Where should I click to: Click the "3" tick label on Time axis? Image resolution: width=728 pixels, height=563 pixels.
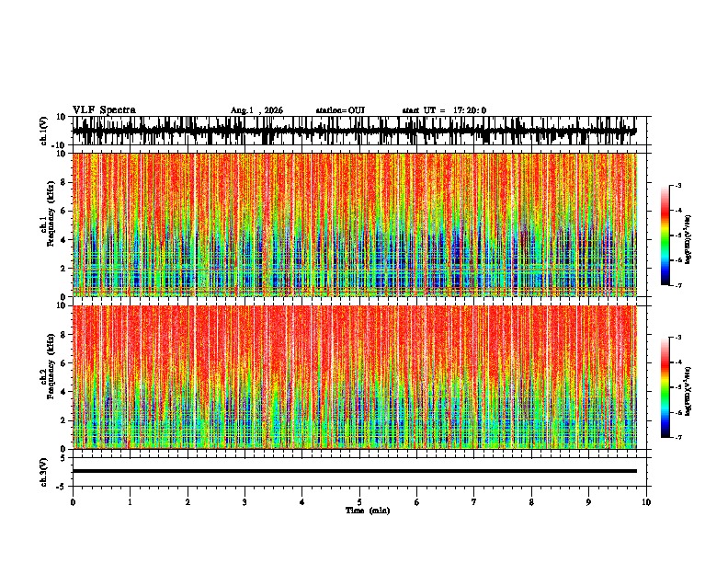click(x=245, y=502)
